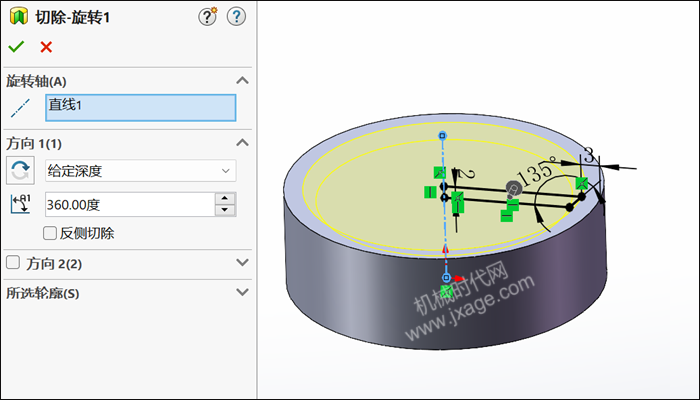This screenshot has height=400, width=700.
Task: Click the reverse direction rotate button
Action: [20, 170]
